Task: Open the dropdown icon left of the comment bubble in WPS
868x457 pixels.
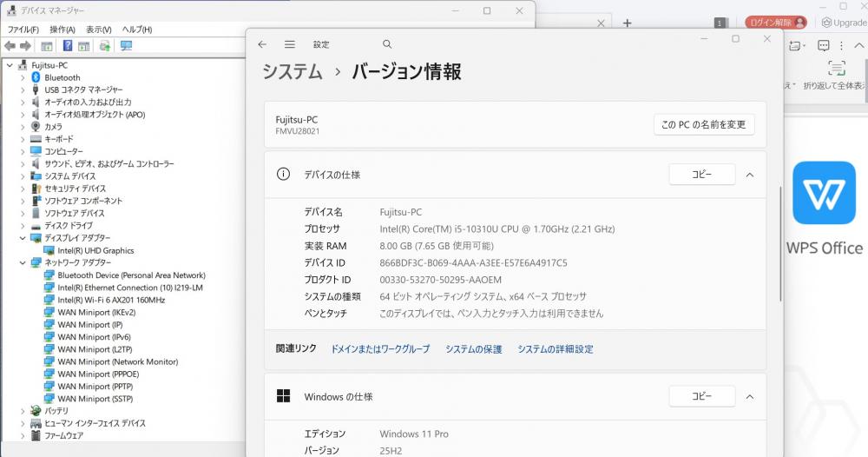Action: pyautogui.click(x=797, y=45)
